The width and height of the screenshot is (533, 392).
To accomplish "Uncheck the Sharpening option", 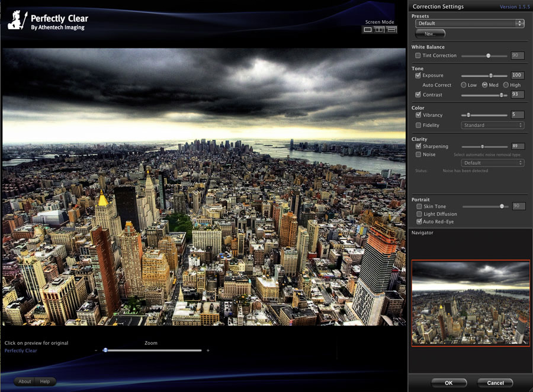I will (418, 146).
